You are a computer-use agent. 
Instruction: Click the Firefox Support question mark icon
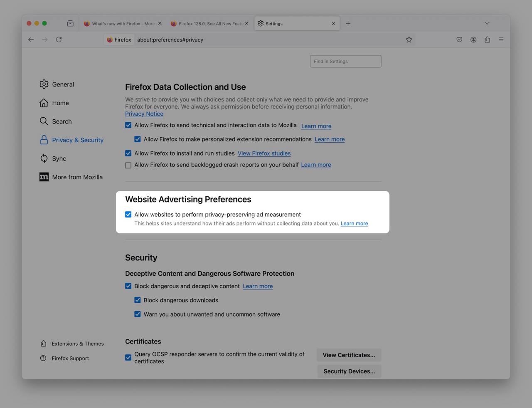coord(43,358)
